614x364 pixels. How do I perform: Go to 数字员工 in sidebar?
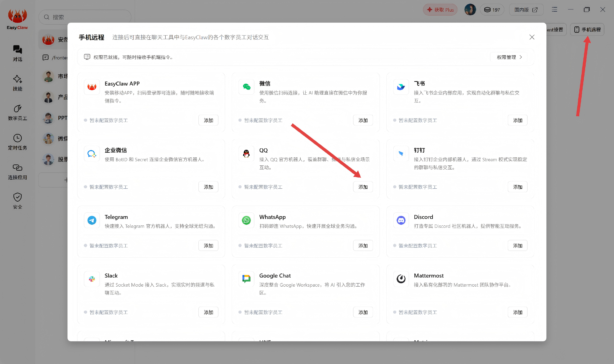[x=17, y=113]
